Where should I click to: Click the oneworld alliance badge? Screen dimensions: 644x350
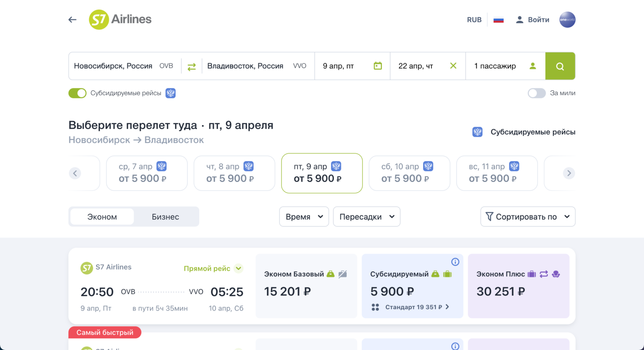point(567,20)
